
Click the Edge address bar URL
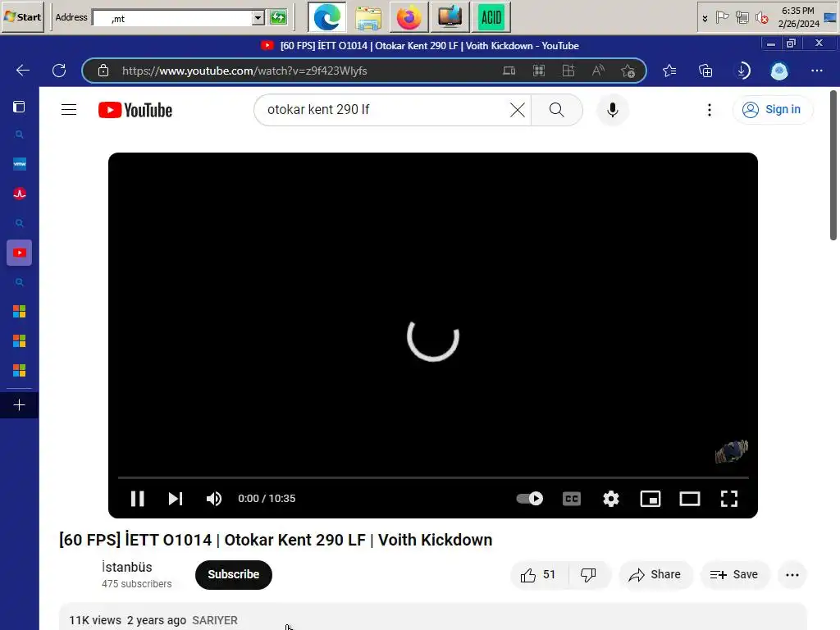(244, 71)
